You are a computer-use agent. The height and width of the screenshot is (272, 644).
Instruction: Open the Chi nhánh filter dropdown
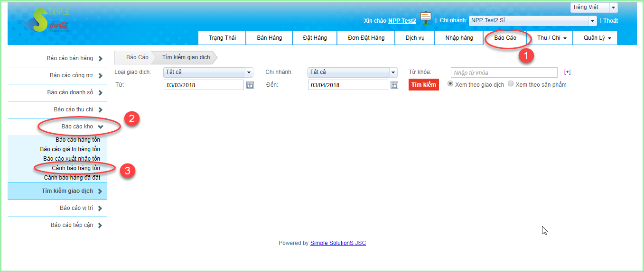tap(352, 73)
